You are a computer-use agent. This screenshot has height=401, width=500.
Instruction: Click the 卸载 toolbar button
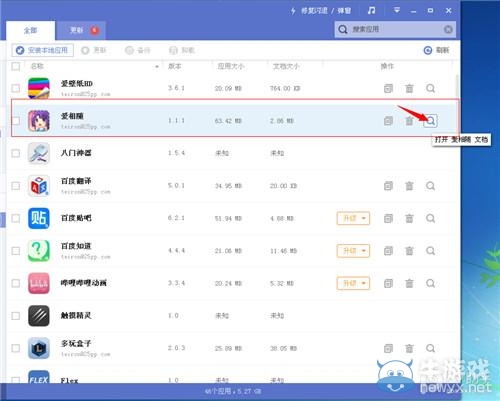pos(182,50)
